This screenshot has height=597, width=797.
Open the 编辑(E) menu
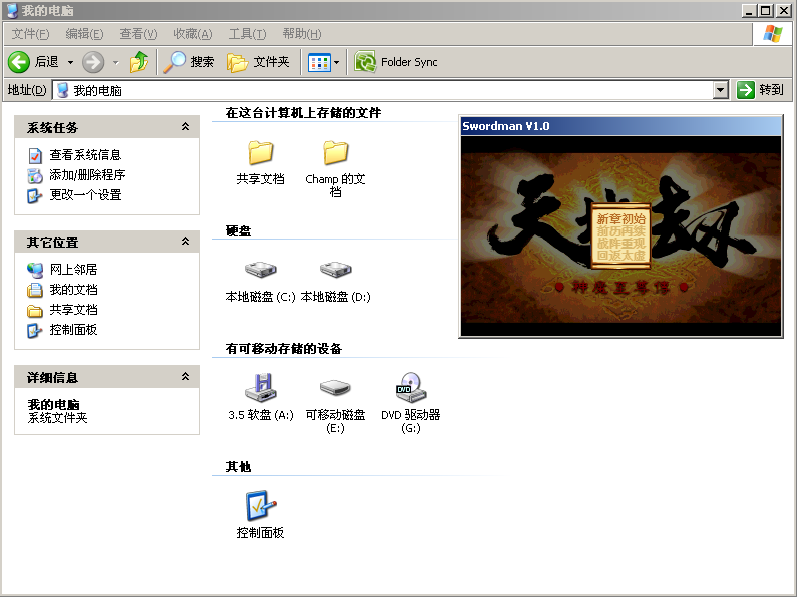click(x=84, y=34)
